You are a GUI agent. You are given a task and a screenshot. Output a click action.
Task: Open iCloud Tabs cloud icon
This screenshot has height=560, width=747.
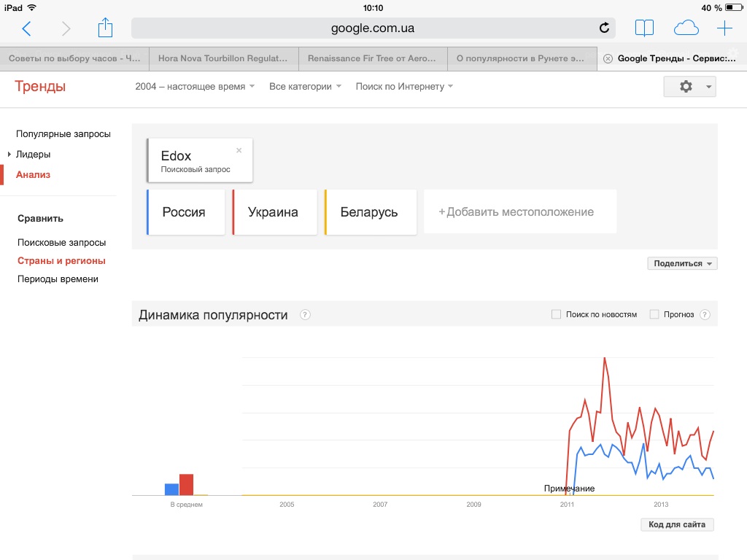[686, 28]
